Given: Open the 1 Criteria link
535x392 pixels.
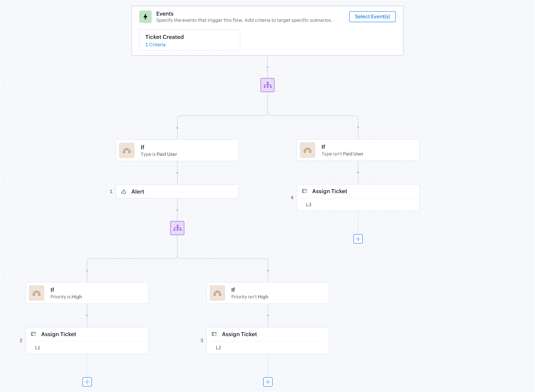Looking at the screenshot, I should click(x=155, y=45).
